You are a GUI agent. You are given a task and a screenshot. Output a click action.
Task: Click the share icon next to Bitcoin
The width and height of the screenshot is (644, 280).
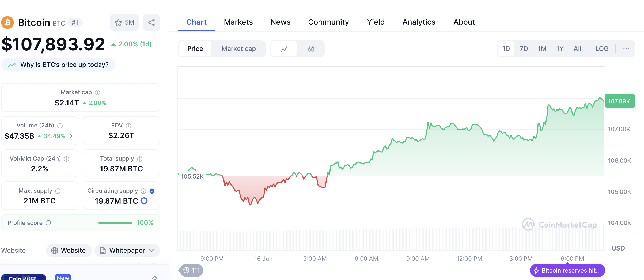(151, 22)
